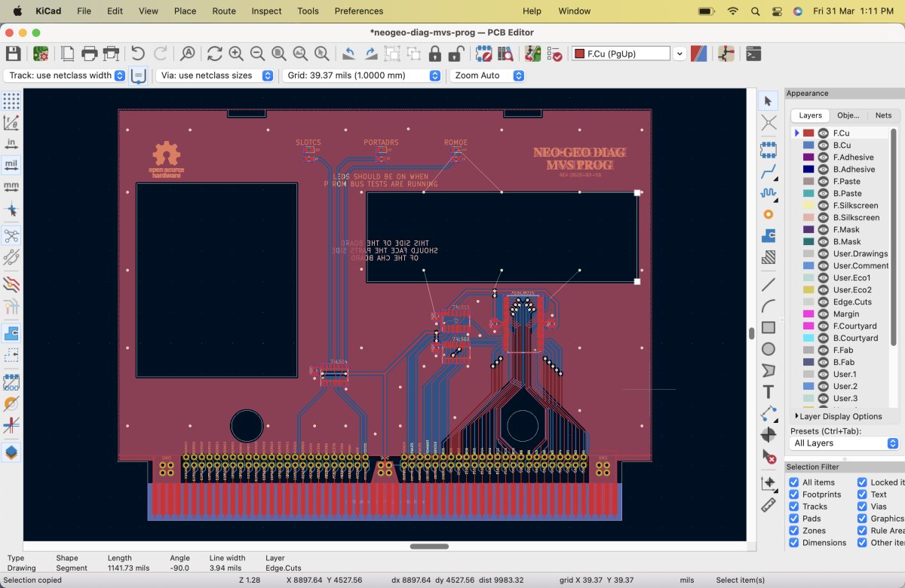Select the Add filled zone tool
The width and height of the screenshot is (905, 588).
coord(768,236)
